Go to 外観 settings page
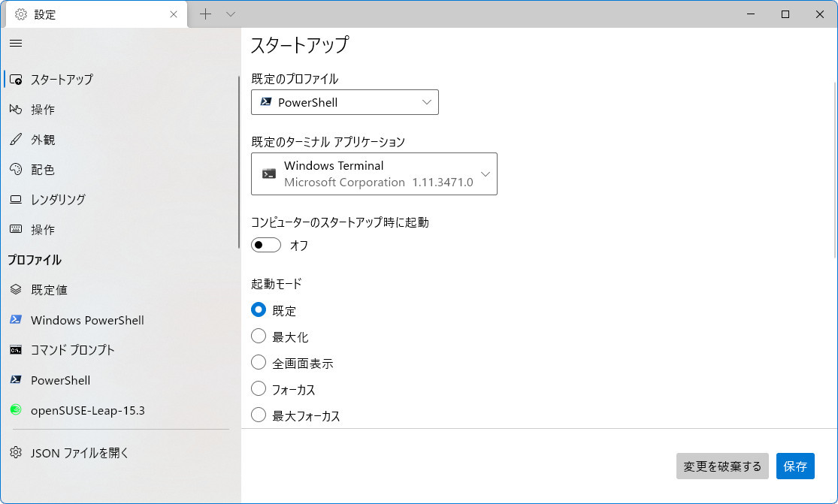The height and width of the screenshot is (504, 838). (119, 140)
